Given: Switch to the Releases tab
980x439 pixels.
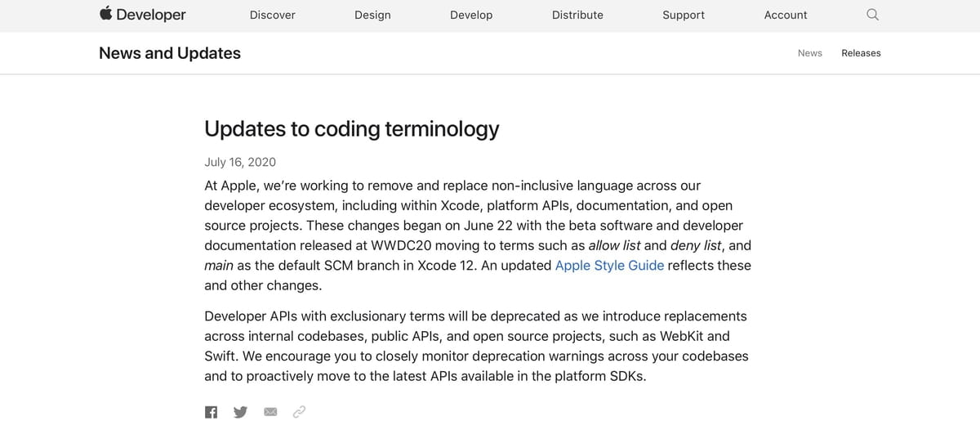Looking at the screenshot, I should point(861,53).
